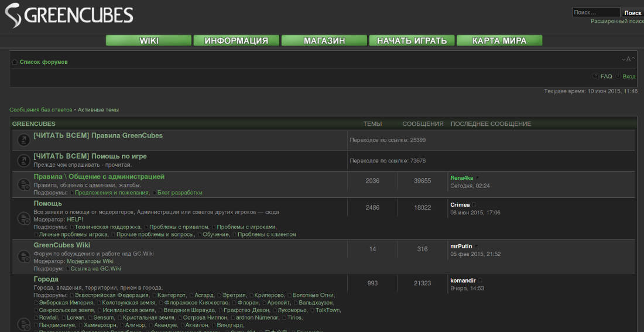Open Активные темы link
This screenshot has height=332, width=644.
point(98,109)
